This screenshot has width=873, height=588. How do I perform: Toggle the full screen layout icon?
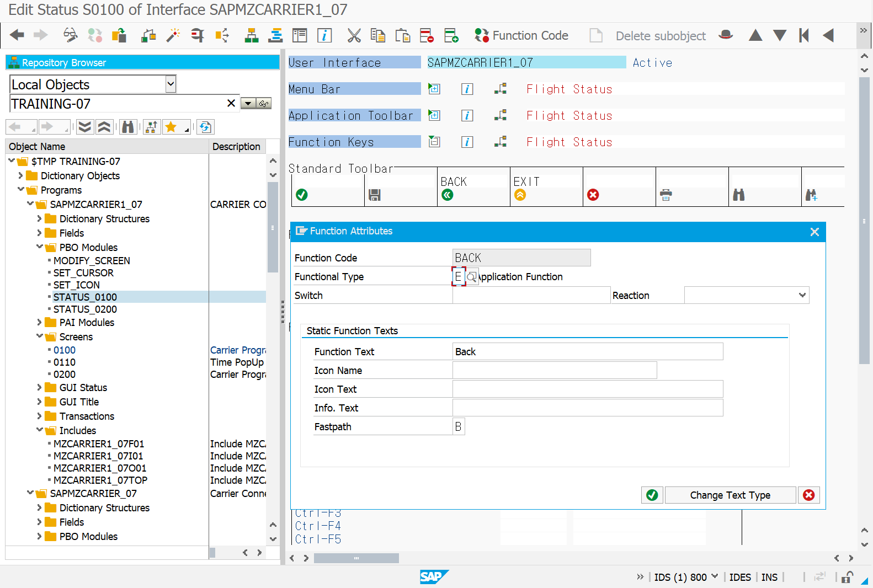[x=300, y=35]
